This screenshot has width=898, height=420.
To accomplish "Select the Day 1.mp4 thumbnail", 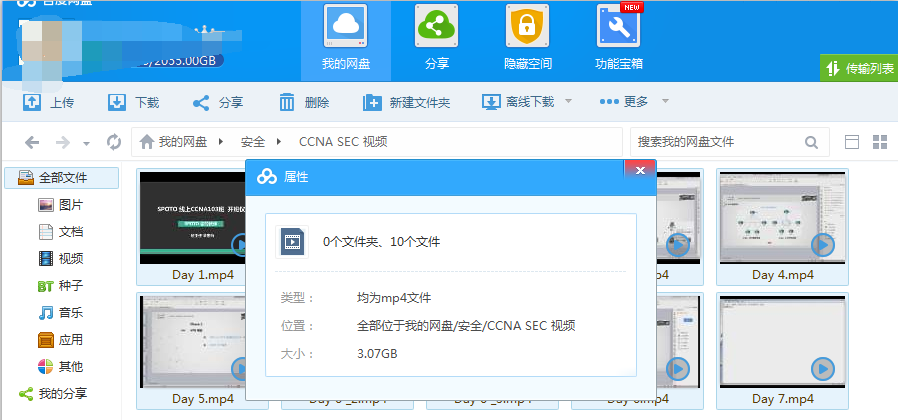I will (x=194, y=218).
